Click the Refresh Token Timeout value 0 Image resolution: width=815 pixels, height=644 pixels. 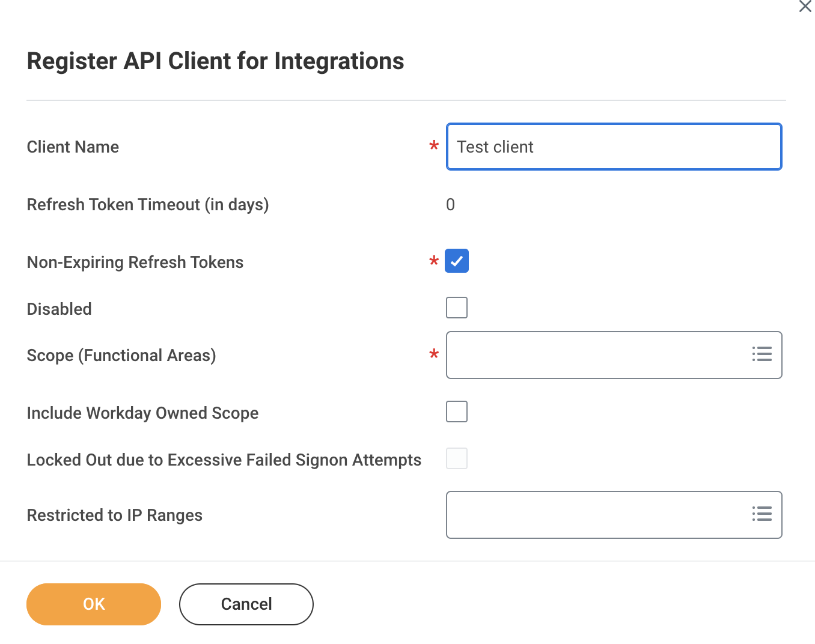coord(450,204)
